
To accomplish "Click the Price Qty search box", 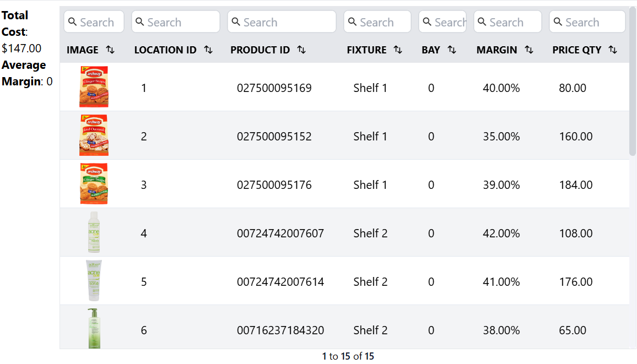I will 587,22.
